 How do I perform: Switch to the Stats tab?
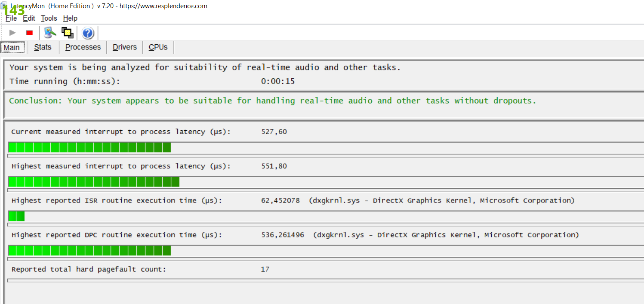(x=43, y=47)
